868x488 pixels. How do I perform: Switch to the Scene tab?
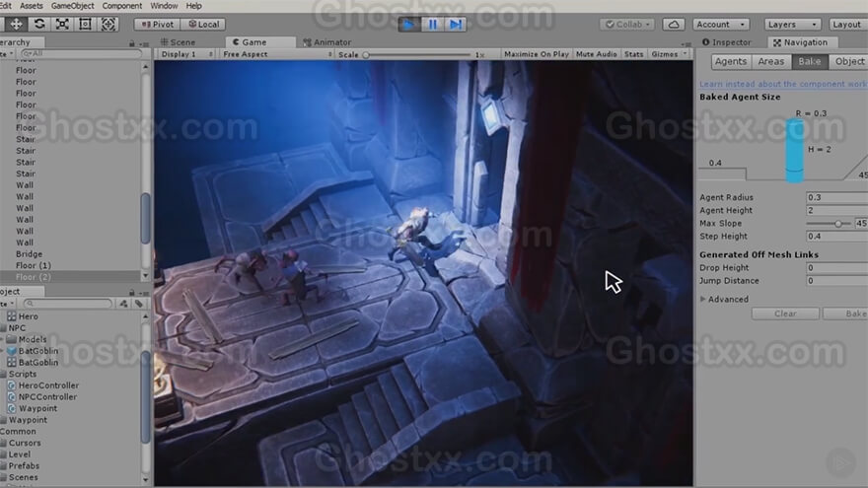point(178,42)
